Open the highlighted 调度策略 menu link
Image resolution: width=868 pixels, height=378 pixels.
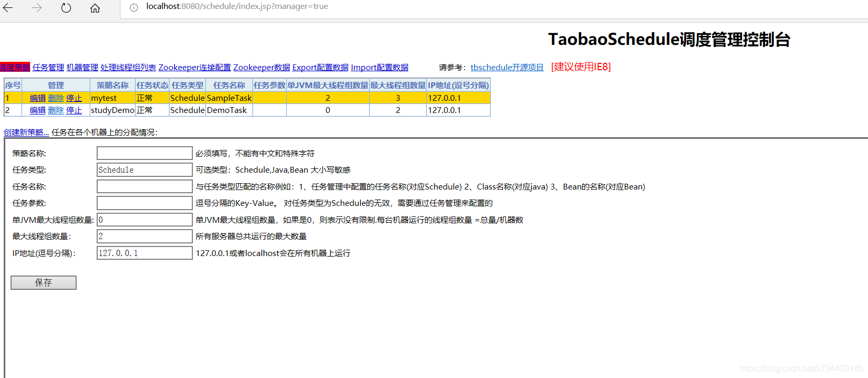15,67
